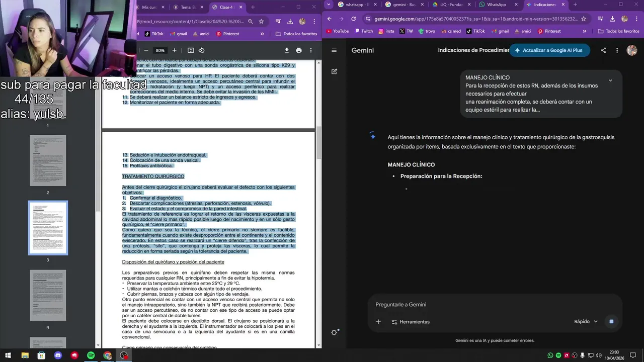Bookmark the Gemini page with the star
Screen dimensions: 644x362
[584, 19]
